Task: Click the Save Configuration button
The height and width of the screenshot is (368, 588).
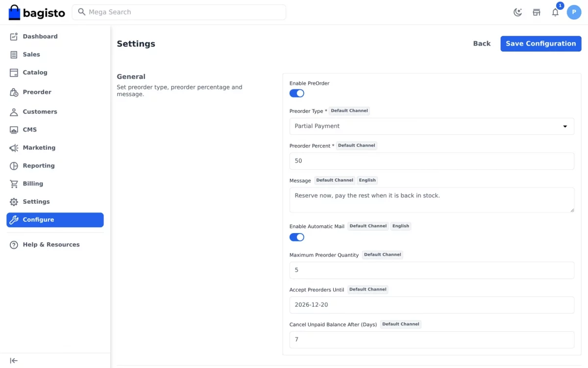Action: [541, 44]
